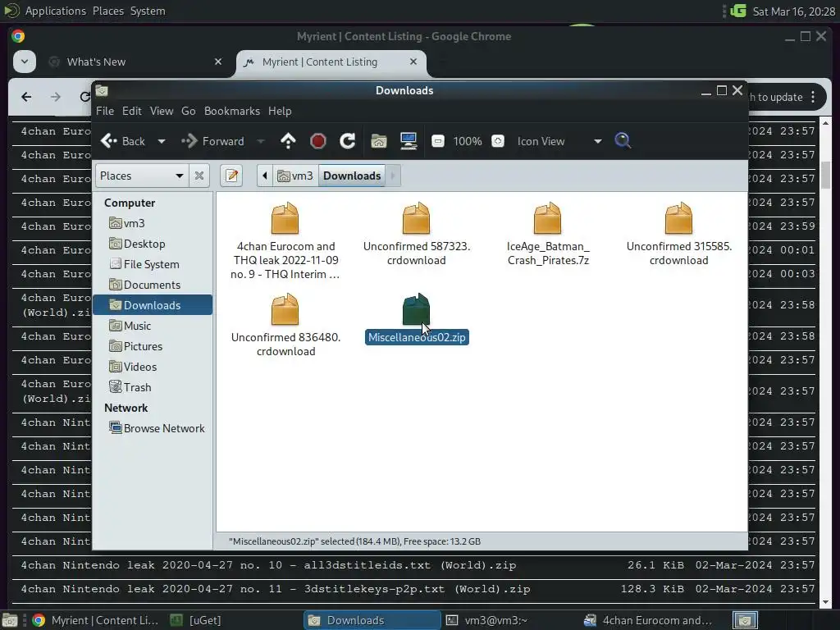The height and width of the screenshot is (630, 840).
Task: Open the Places menu in top panel
Action: (x=108, y=11)
